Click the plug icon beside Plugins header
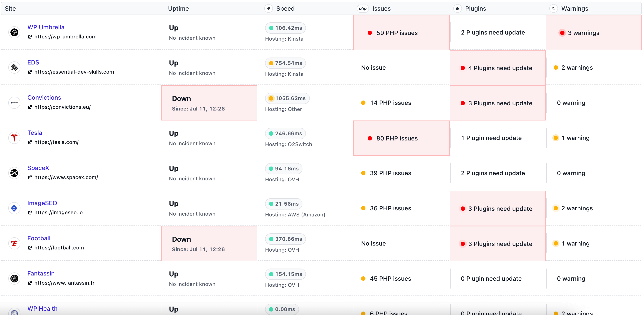 pyautogui.click(x=457, y=8)
